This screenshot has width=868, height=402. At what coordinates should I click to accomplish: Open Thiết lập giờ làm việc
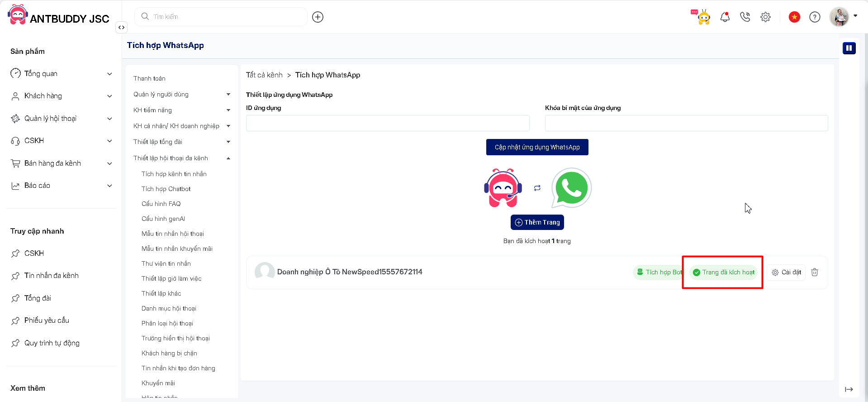[171, 278]
